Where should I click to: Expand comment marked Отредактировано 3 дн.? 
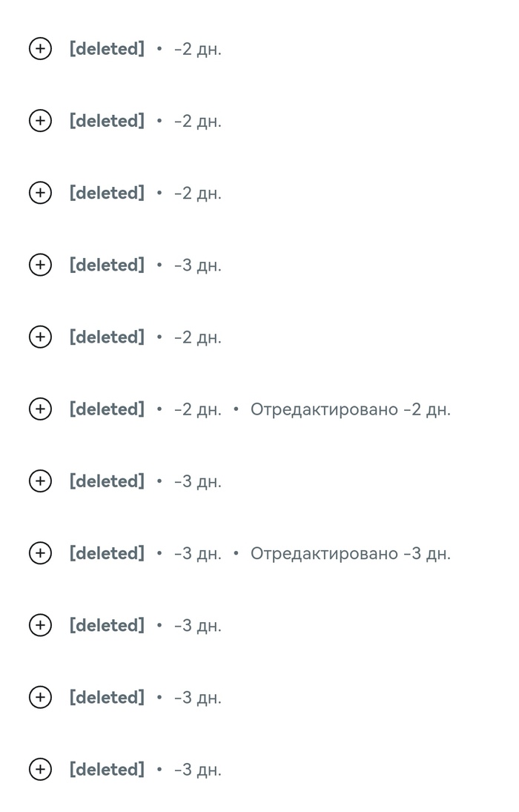point(40,553)
